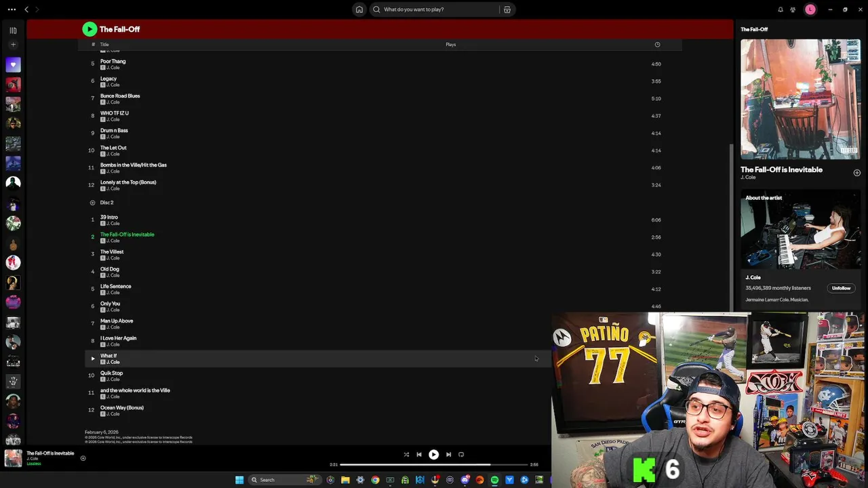This screenshot has width=868, height=488.
Task: Open the bottom bar song title The Fall-Off is Inevitable
Action: click(x=50, y=453)
